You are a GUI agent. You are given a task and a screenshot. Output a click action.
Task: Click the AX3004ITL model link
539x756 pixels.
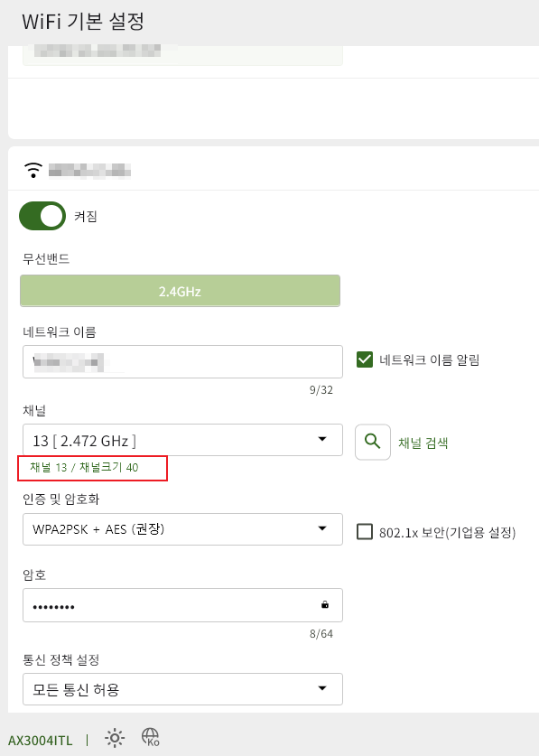(40, 741)
